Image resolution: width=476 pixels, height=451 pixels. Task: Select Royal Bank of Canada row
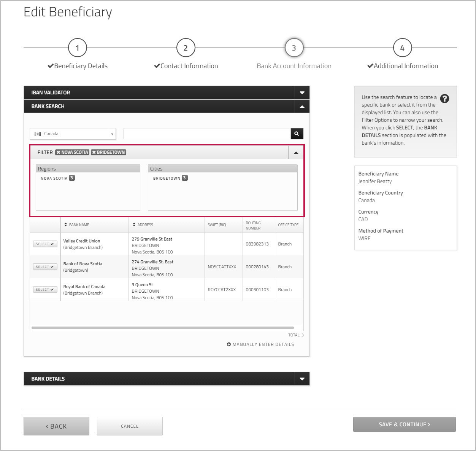(x=45, y=290)
